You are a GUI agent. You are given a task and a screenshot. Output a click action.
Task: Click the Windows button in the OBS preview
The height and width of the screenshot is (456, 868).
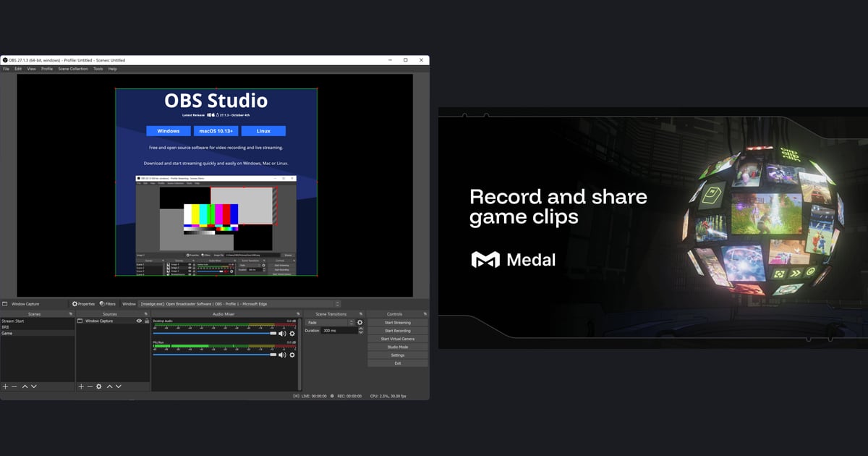(x=169, y=131)
